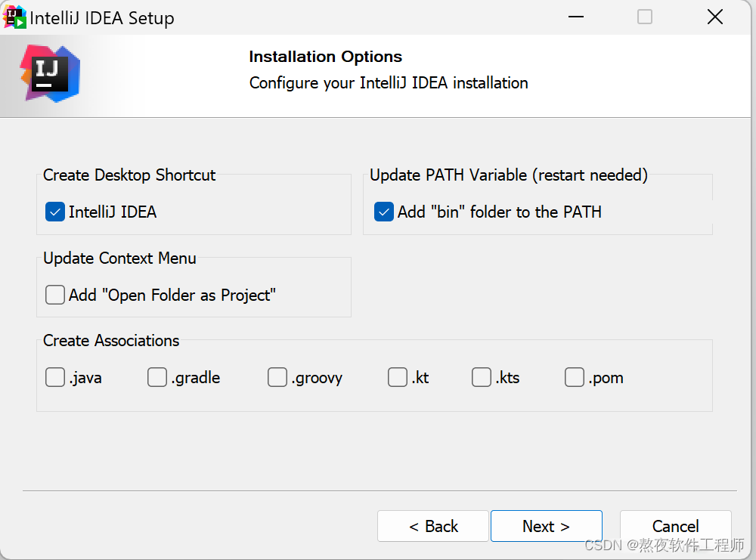Click the small IntelliJ title bar icon
This screenshot has height=560, width=756.
(x=15, y=17)
